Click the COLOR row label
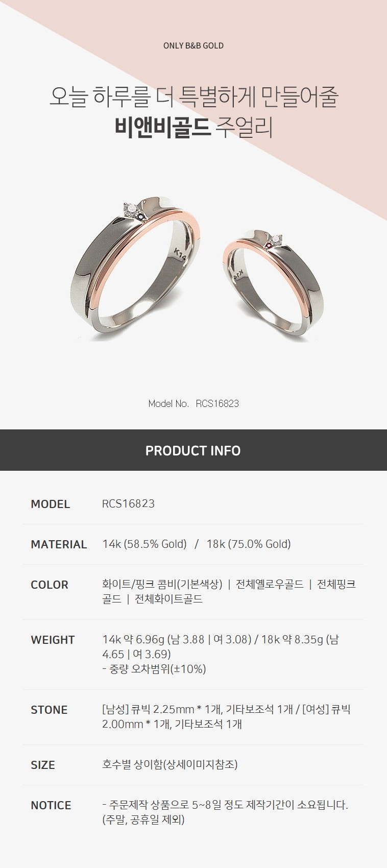 point(50,585)
